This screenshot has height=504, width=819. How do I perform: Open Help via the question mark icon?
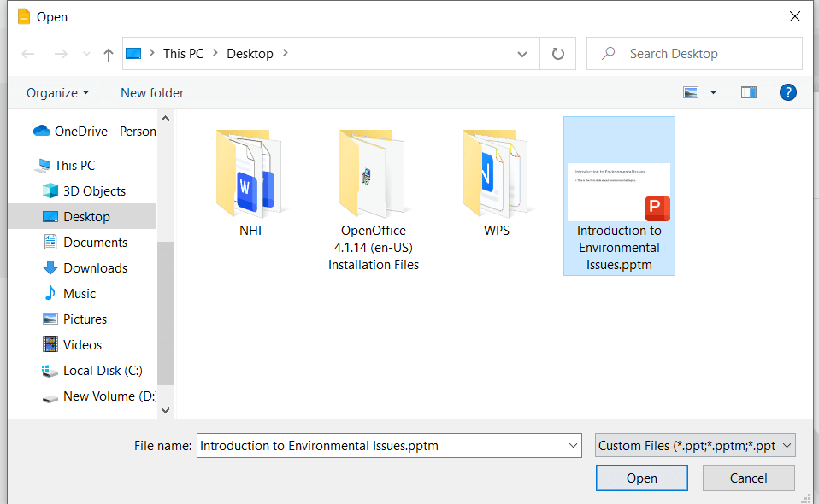click(x=788, y=92)
